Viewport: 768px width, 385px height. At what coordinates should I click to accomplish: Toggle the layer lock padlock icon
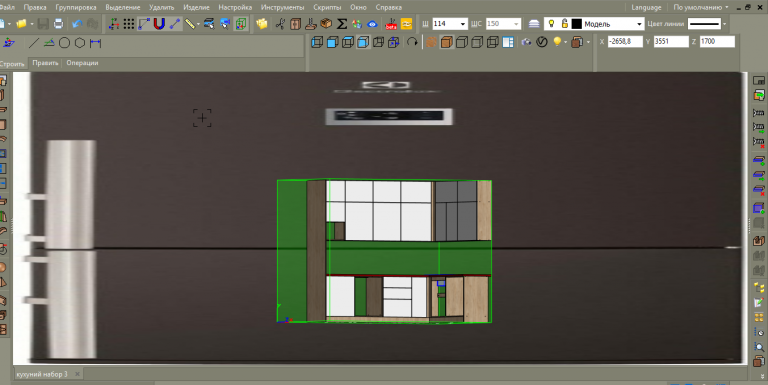564,24
